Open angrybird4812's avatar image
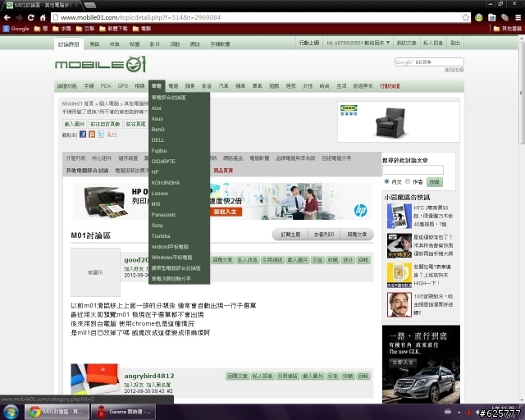The image size is (525, 420). (x=95, y=379)
